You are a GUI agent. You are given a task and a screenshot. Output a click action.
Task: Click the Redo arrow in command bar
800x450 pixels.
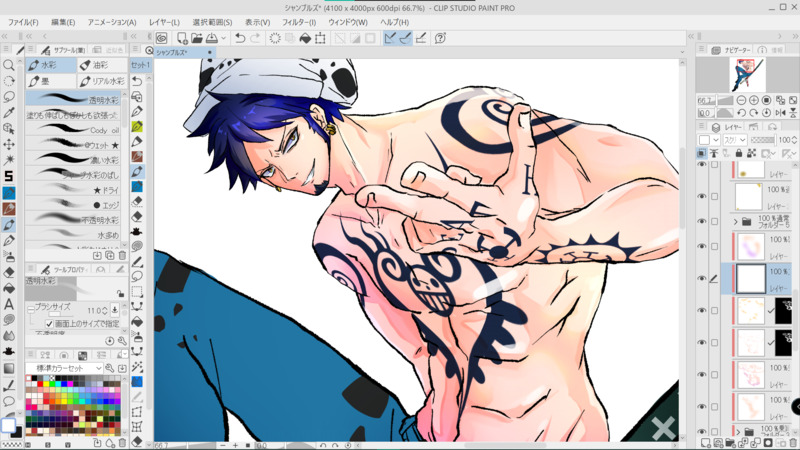255,38
